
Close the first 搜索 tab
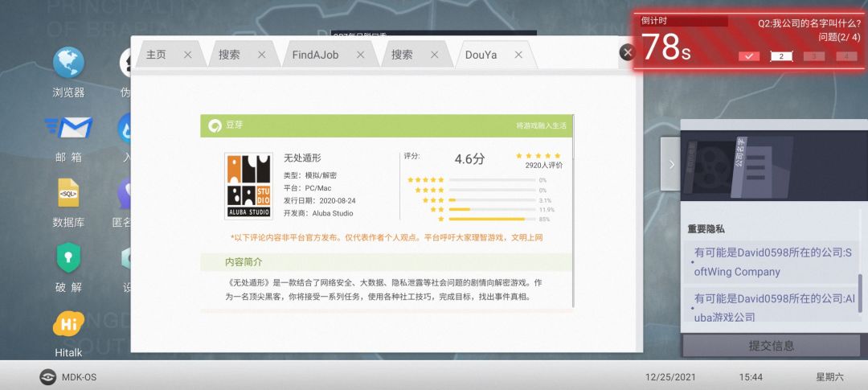click(x=262, y=55)
